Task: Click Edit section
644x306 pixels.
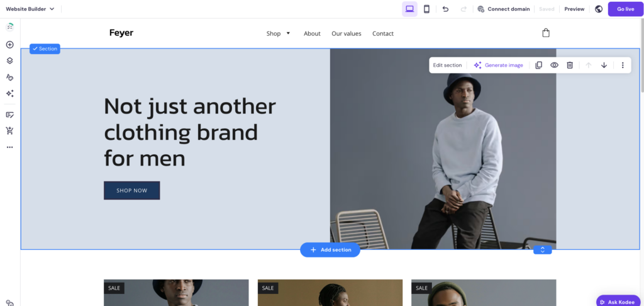Action: tap(447, 65)
